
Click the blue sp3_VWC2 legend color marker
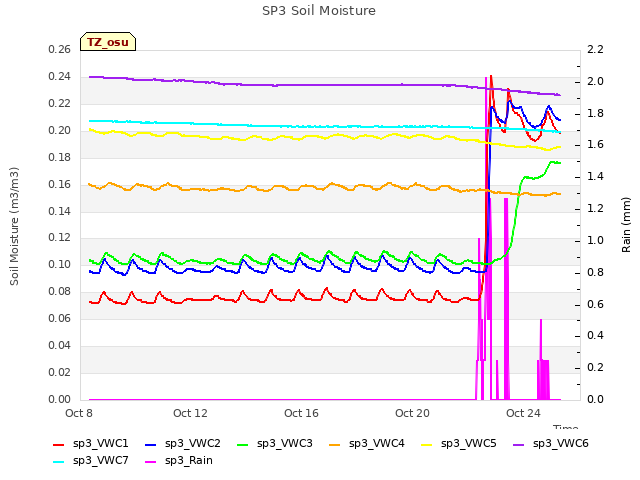tap(151, 445)
